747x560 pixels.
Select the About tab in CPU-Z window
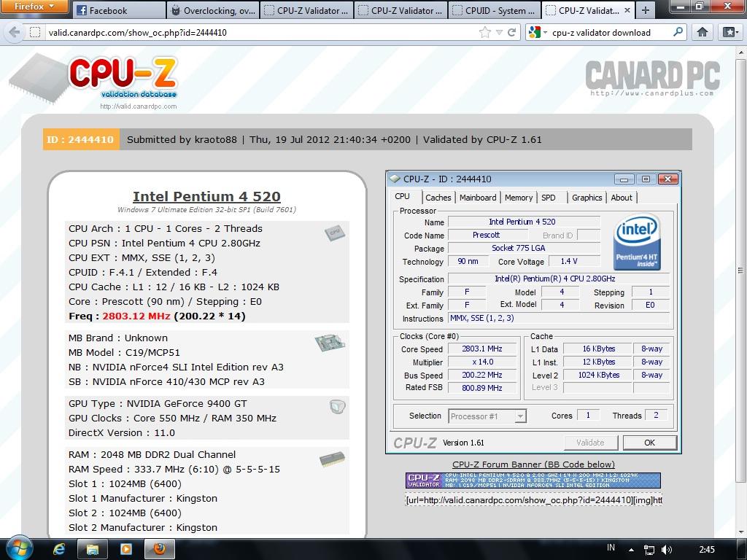pos(622,198)
